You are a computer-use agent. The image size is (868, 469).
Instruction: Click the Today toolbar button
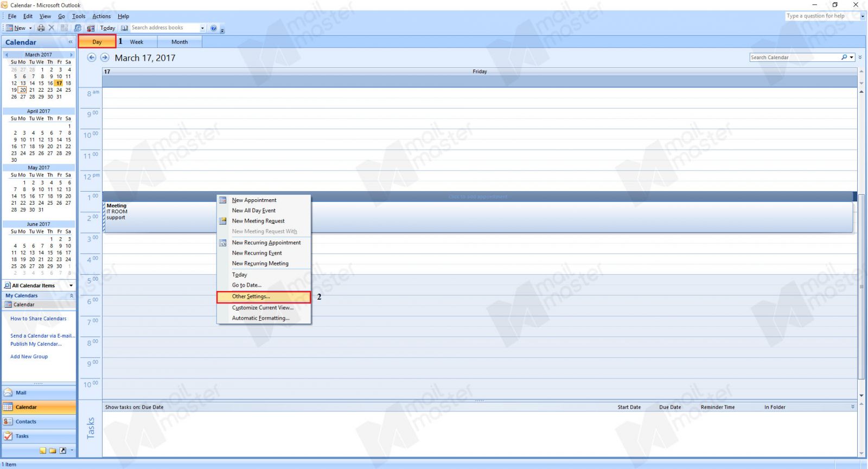(x=107, y=28)
